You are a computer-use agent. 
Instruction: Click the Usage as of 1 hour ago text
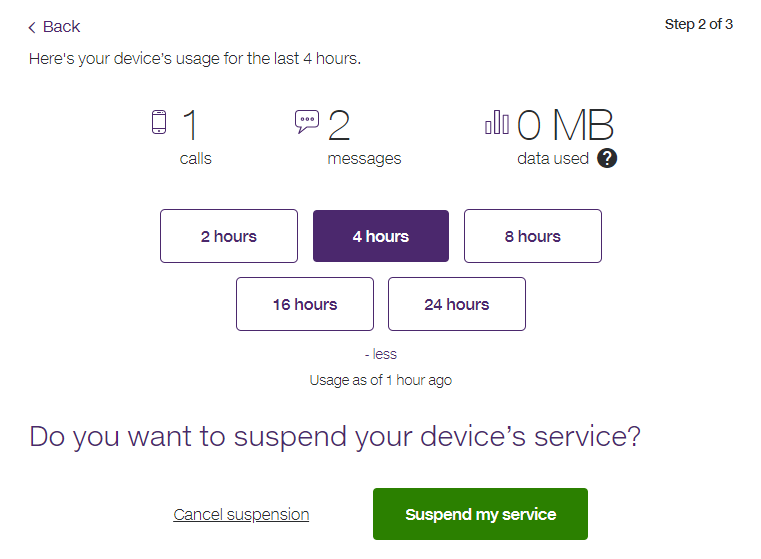381,380
